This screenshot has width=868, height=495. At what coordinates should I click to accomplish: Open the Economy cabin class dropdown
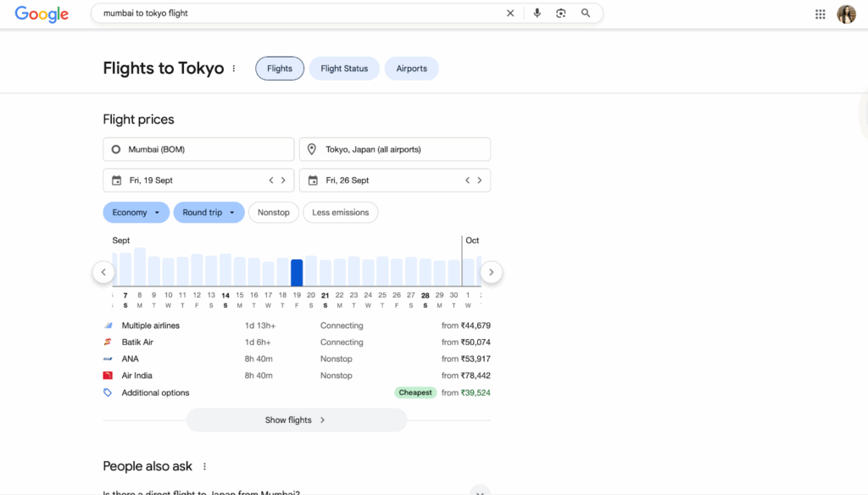coord(136,212)
